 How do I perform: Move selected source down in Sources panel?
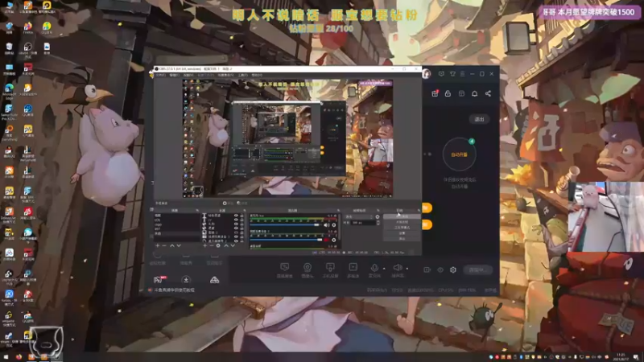[233, 245]
